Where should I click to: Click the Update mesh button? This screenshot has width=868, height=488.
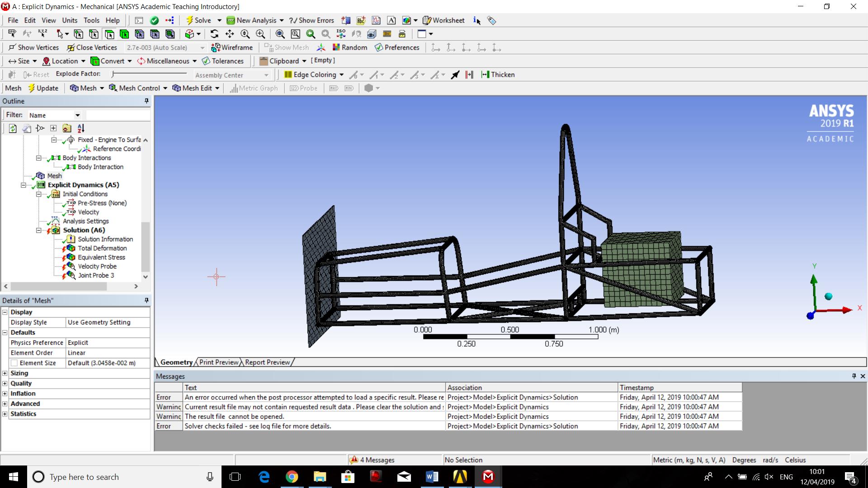tap(43, 88)
